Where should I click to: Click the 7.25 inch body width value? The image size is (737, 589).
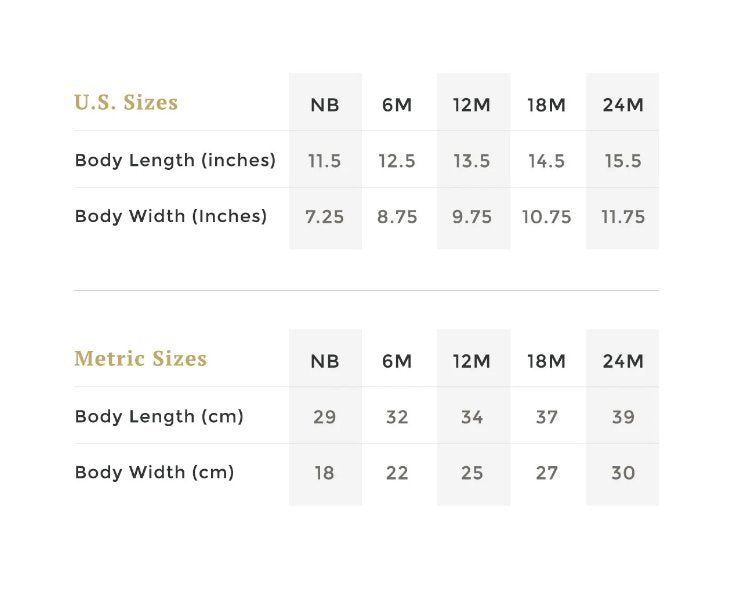325,217
